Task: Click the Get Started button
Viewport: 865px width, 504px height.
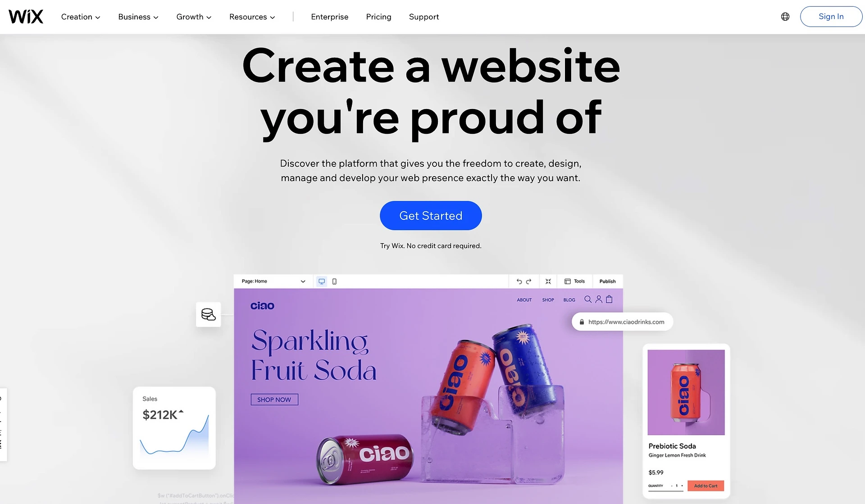Action: [x=431, y=215]
